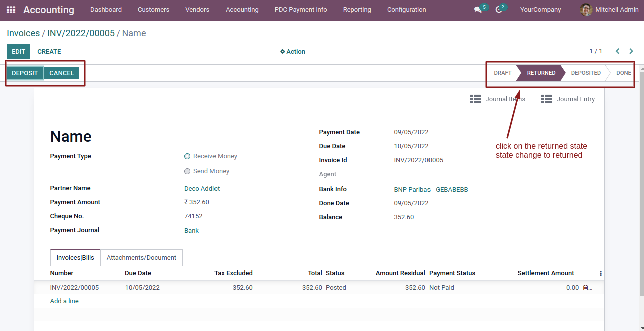Sort by Due Date column header
The width and height of the screenshot is (644, 331).
(138, 273)
